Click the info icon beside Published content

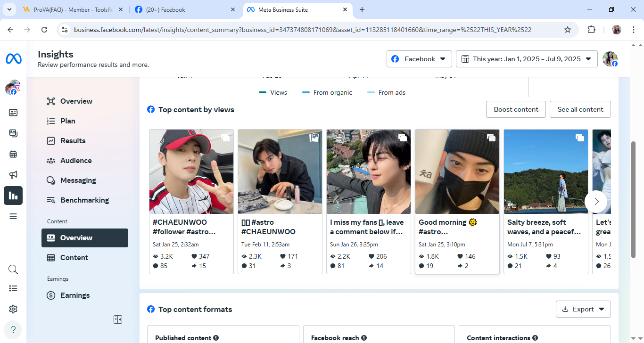click(x=216, y=338)
